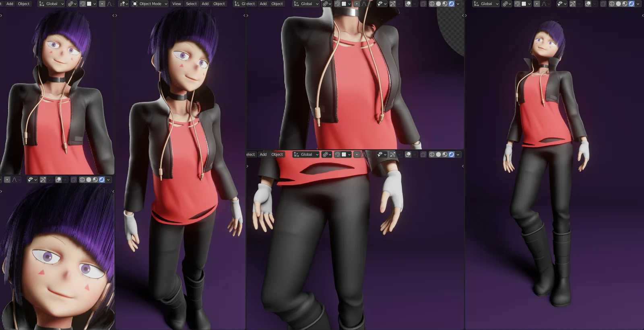Open snap element dropdown in far-right viewport
This screenshot has width=644, height=330.
click(x=526, y=4)
